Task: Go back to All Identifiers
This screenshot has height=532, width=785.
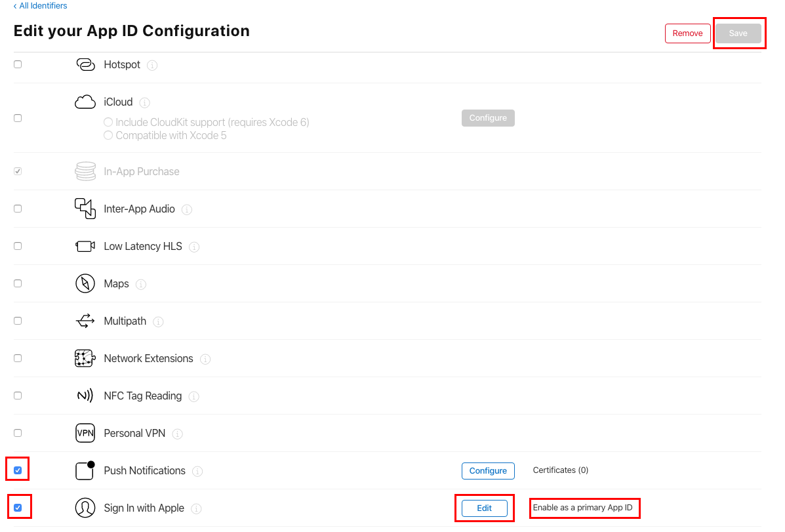Action: (x=40, y=5)
